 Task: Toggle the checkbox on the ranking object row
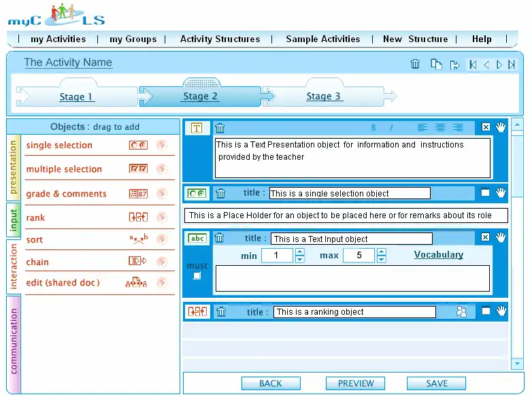tap(485, 311)
